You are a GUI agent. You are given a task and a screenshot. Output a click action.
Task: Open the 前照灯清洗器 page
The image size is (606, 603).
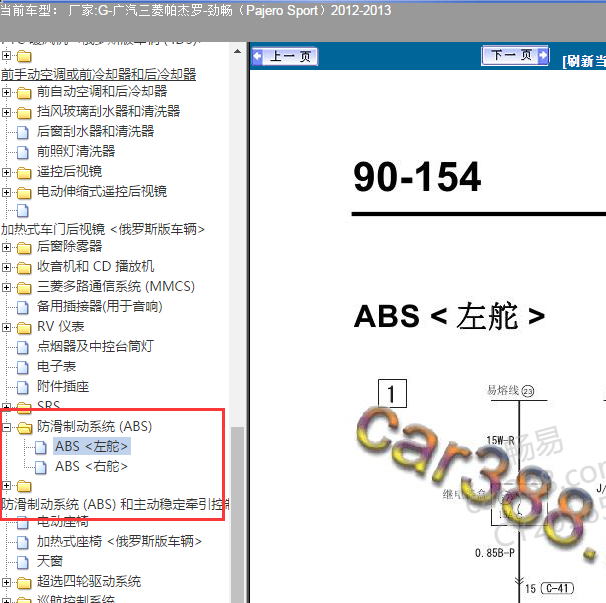click(x=76, y=151)
